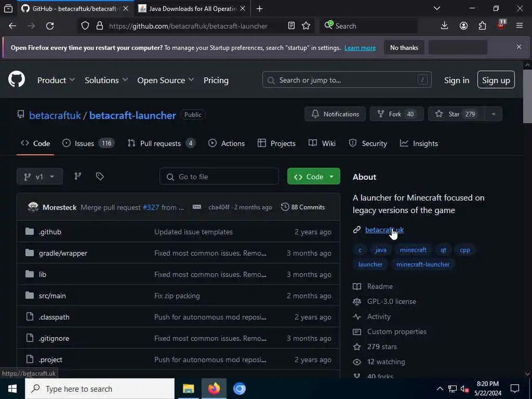Switch to the Insights tab
This screenshot has height=399, width=532.
point(419,143)
